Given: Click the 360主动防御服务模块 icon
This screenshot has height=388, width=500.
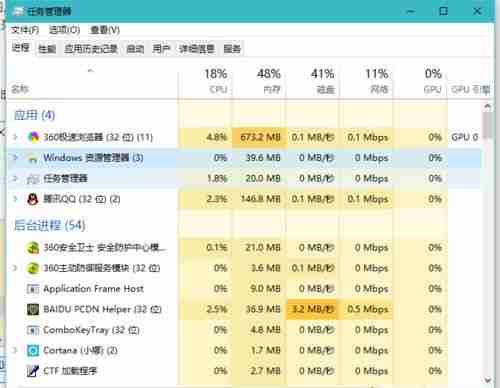Looking at the screenshot, I should click(33, 268).
